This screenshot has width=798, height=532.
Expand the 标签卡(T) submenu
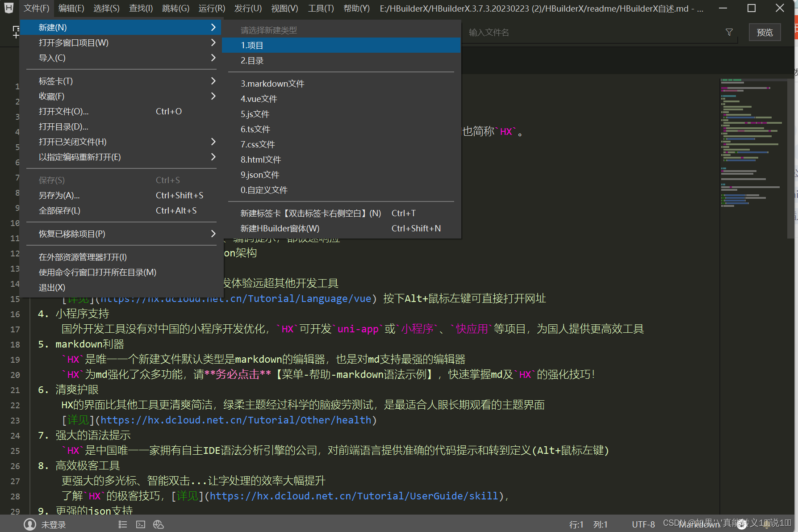(213, 81)
